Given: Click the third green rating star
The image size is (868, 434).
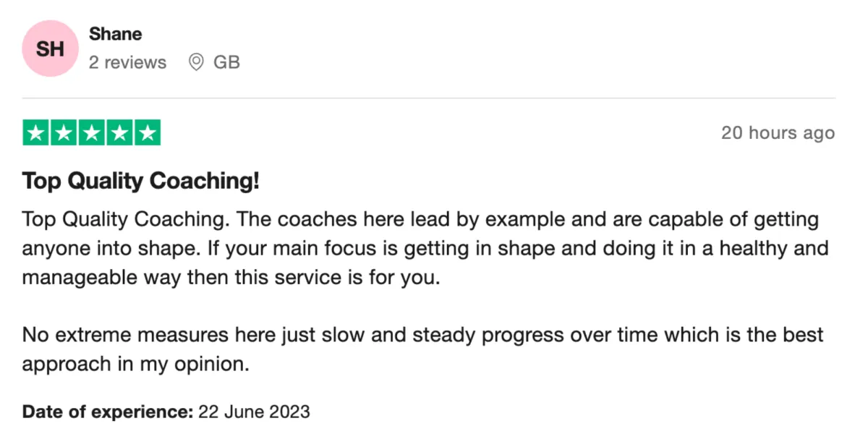Looking at the screenshot, I should click(92, 133).
